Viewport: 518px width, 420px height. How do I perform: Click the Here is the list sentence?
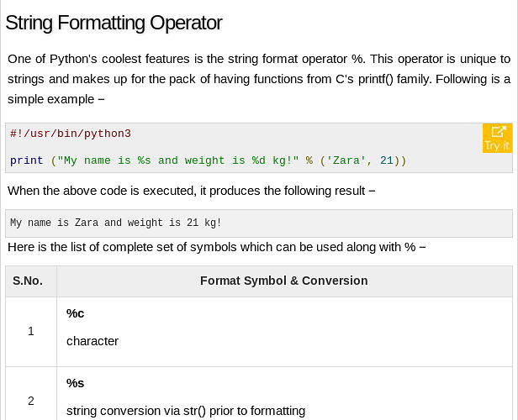coord(217,247)
